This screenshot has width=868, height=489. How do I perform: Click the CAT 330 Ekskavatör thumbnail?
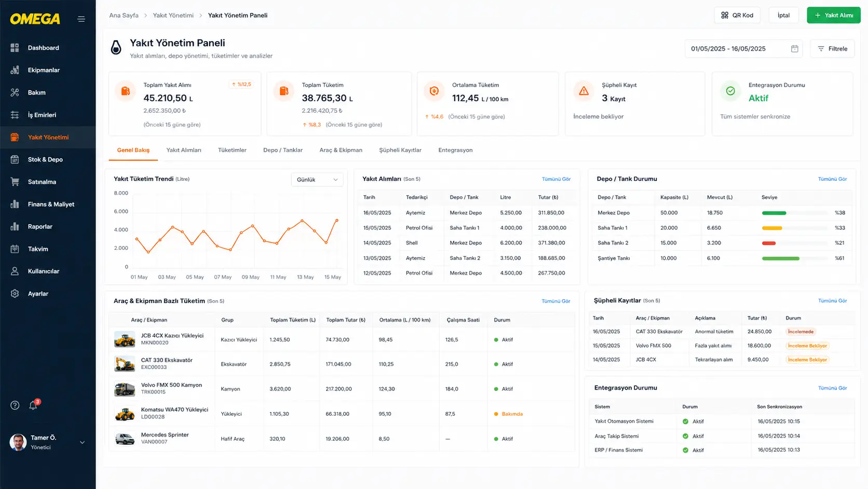[125, 364]
